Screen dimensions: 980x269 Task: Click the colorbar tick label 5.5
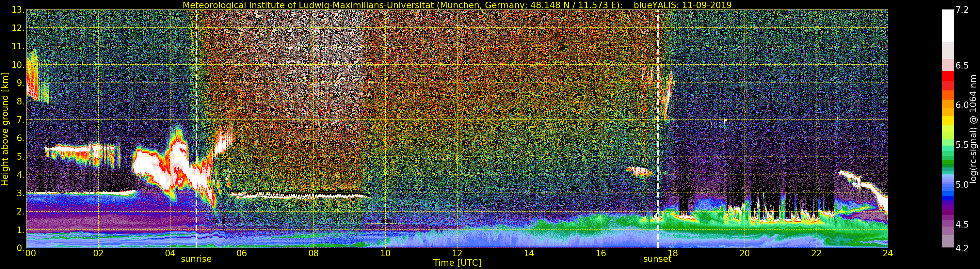962,145
